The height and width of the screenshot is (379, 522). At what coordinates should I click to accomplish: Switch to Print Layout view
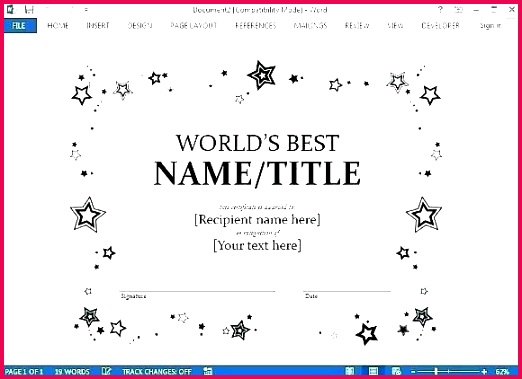pos(373,371)
